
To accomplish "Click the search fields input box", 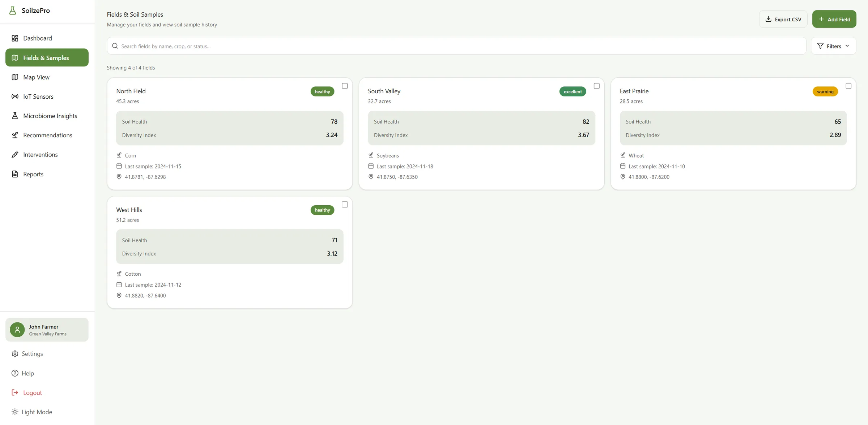I will (x=456, y=46).
